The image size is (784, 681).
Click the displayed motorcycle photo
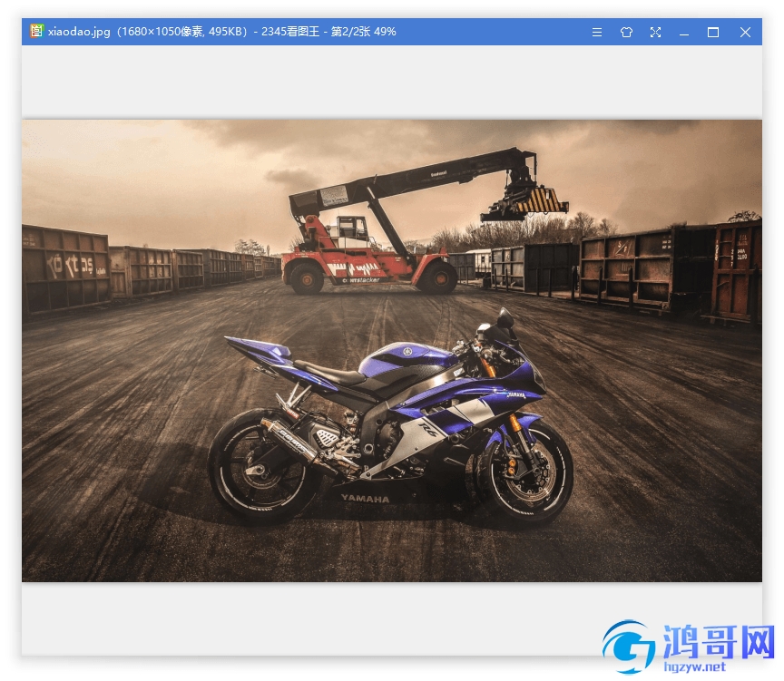[392, 351]
